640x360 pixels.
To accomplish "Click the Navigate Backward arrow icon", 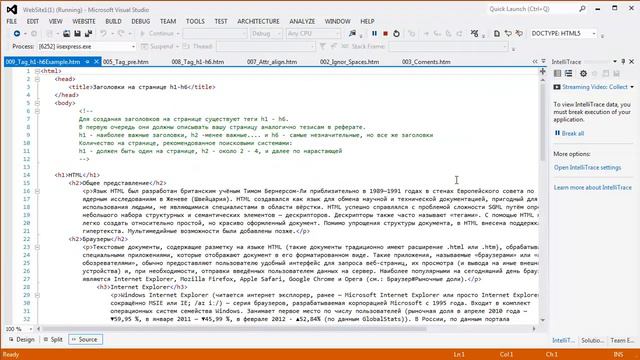I will (x=17, y=33).
